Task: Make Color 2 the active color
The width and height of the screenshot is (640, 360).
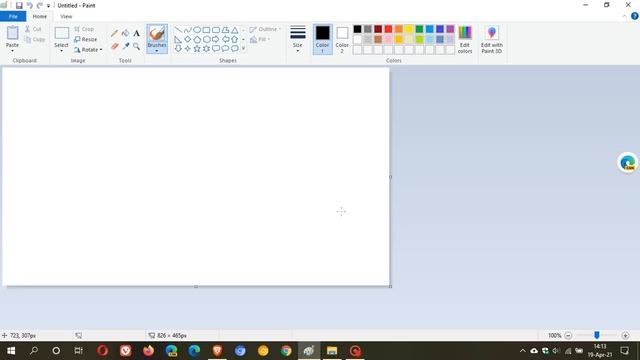Action: click(342, 40)
